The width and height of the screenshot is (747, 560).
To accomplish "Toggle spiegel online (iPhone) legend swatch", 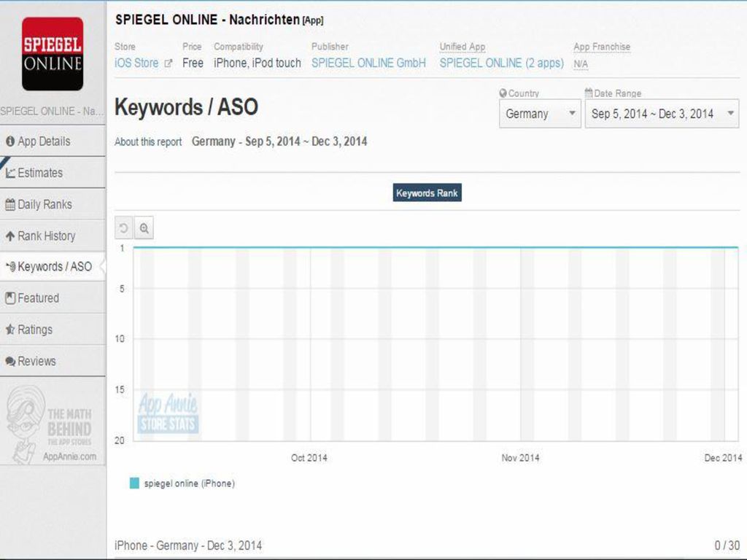I will [x=134, y=483].
